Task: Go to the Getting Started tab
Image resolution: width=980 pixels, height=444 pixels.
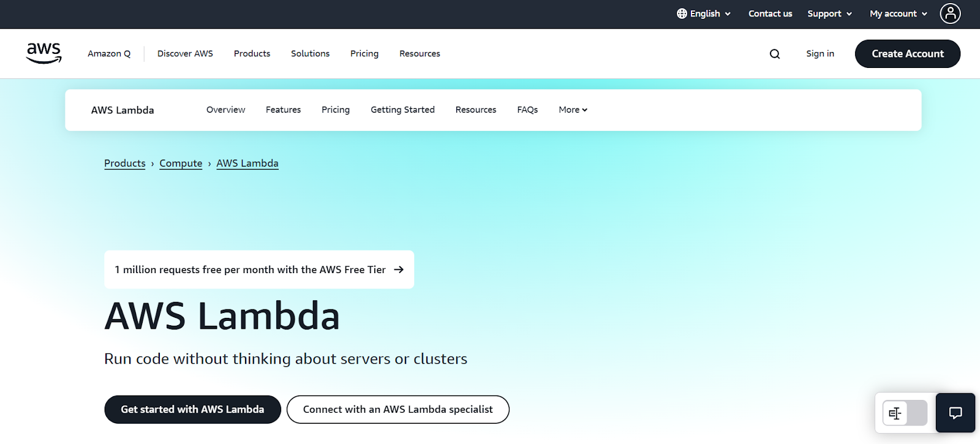Action: [x=402, y=110]
